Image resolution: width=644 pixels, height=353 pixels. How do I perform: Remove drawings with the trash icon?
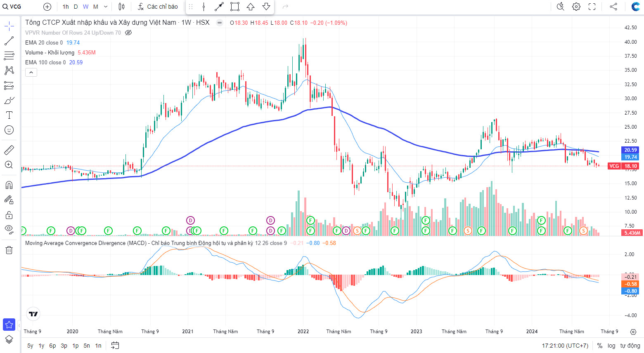point(9,250)
